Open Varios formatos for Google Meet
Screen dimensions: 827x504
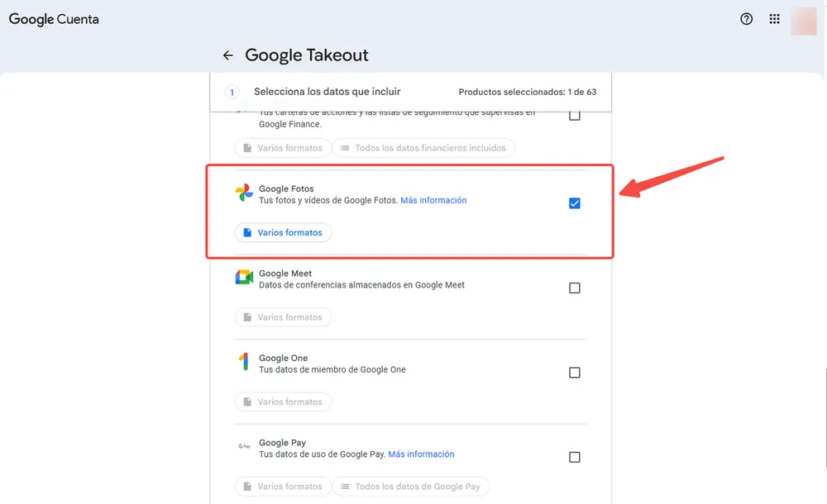click(x=283, y=317)
